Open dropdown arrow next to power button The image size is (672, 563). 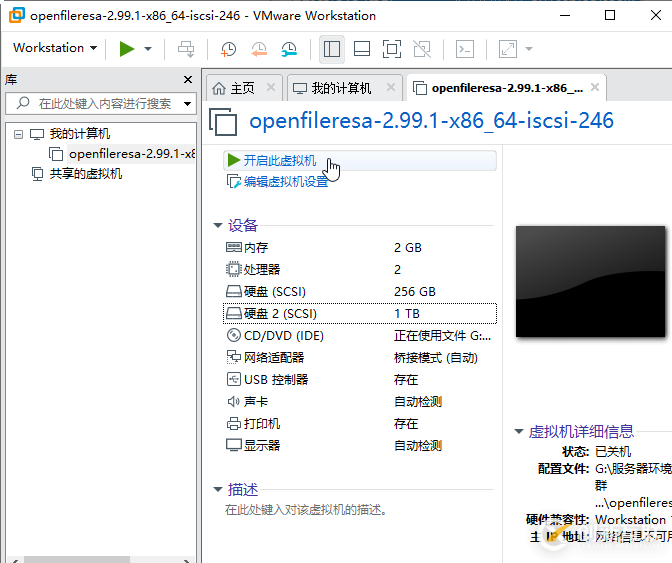[x=148, y=48]
